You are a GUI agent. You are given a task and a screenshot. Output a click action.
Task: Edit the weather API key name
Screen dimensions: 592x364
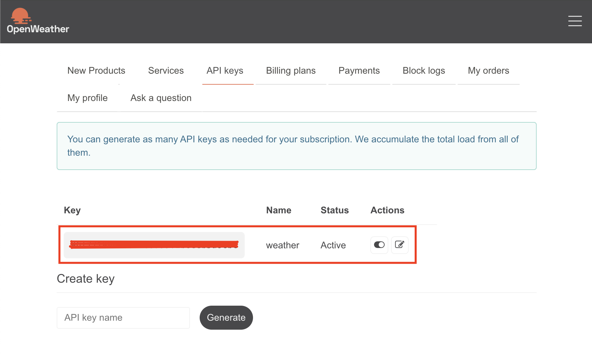(400, 245)
